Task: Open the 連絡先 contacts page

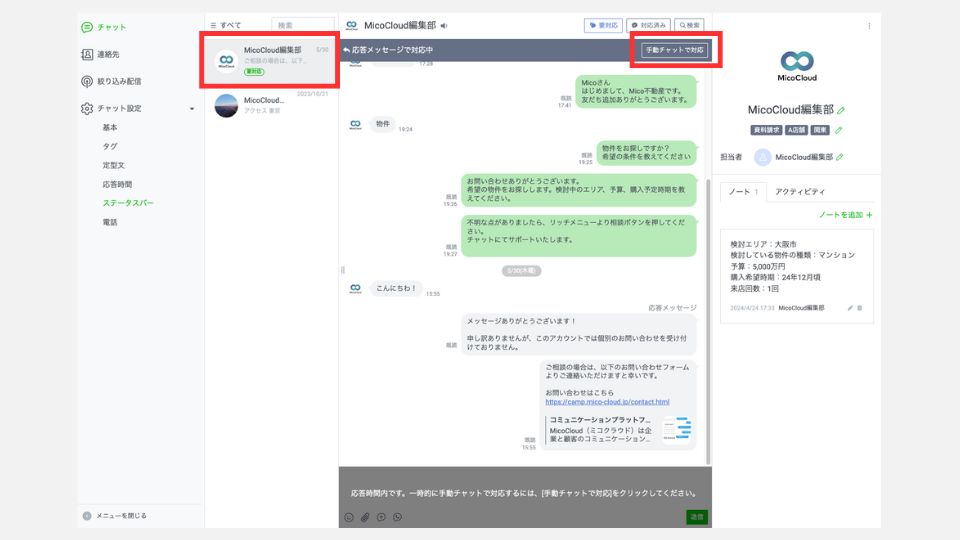Action: (x=100, y=54)
